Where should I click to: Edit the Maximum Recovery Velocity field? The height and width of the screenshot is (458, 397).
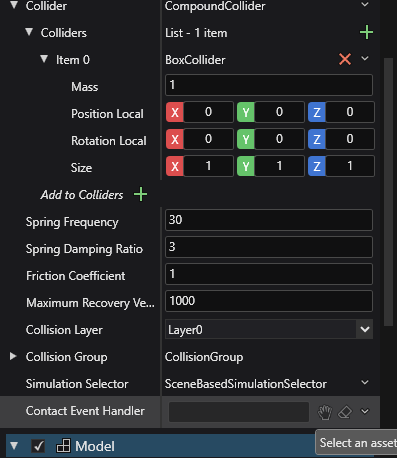pos(269,301)
